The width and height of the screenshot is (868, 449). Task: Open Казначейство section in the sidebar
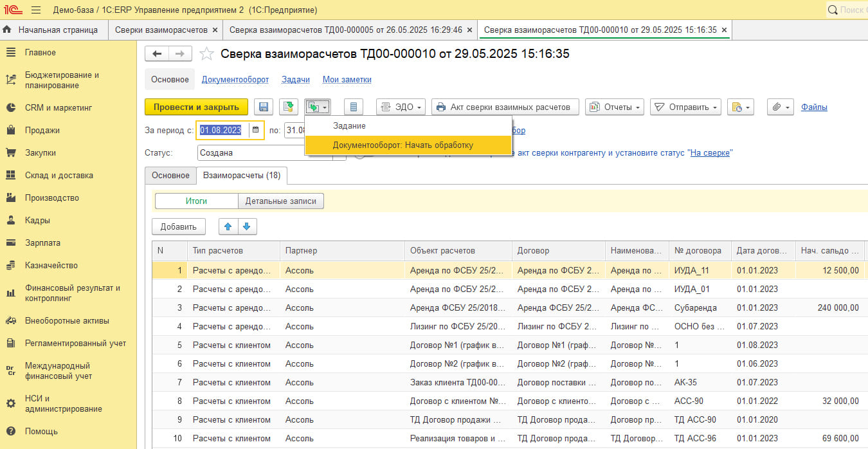(51, 265)
